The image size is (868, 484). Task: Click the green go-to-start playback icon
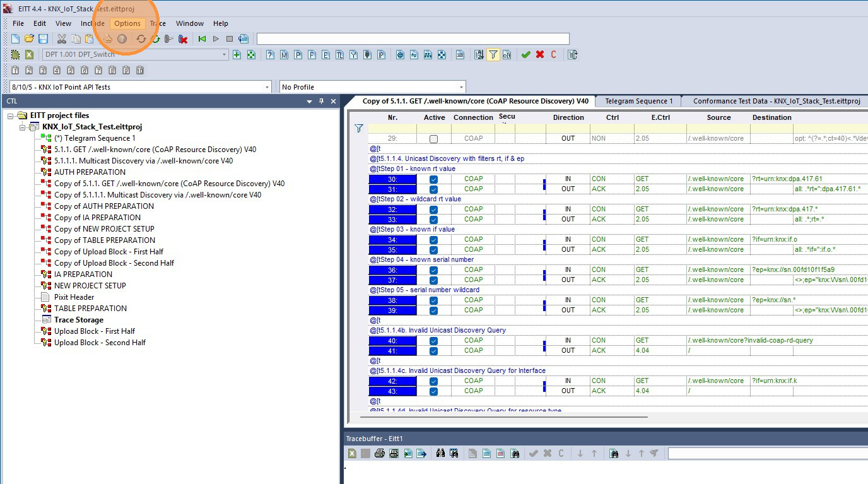[202, 39]
